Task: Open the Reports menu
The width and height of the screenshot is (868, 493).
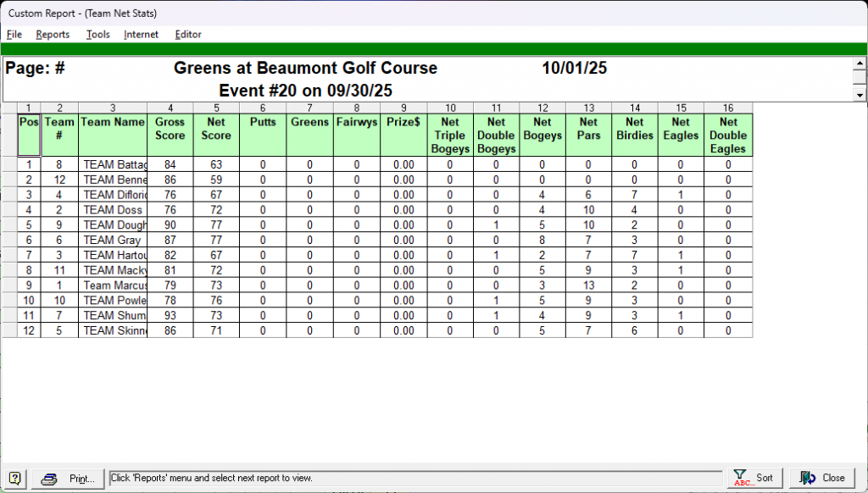Action: 53,35
